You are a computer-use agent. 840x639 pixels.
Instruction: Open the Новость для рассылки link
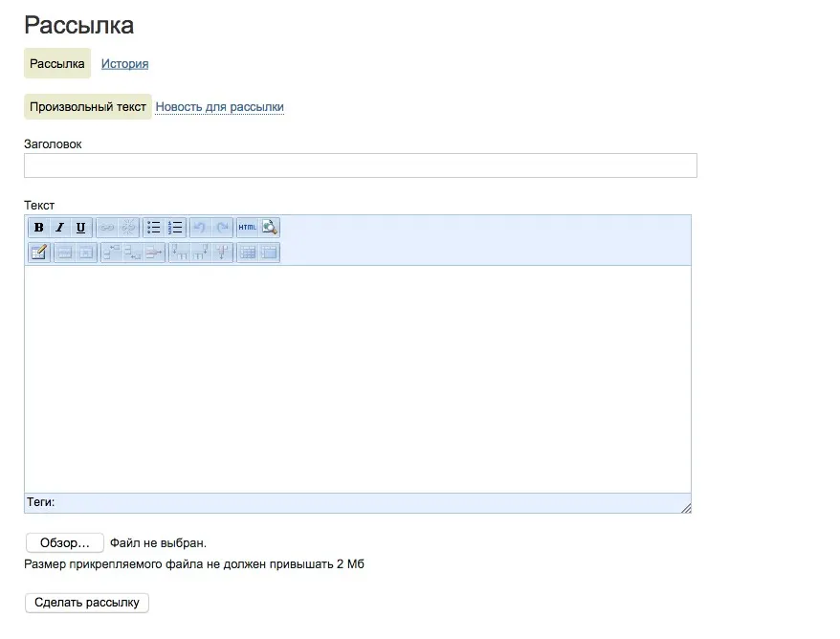click(x=219, y=107)
